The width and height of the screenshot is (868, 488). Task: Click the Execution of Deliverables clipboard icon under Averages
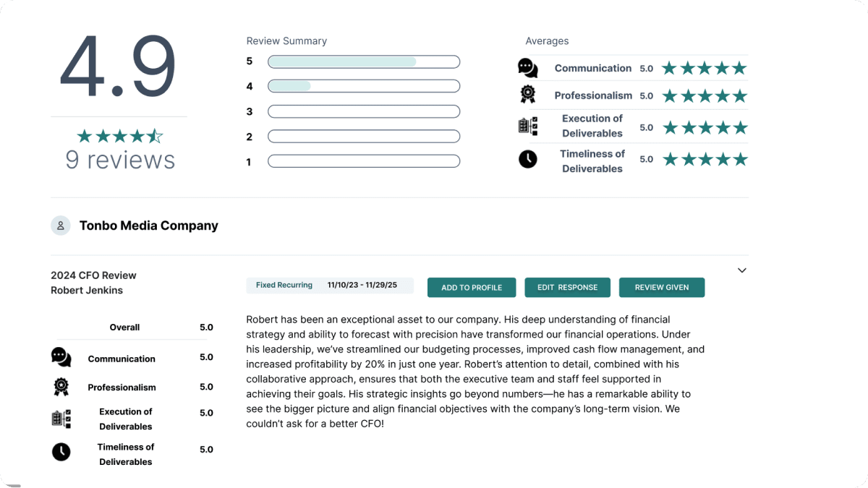click(527, 126)
